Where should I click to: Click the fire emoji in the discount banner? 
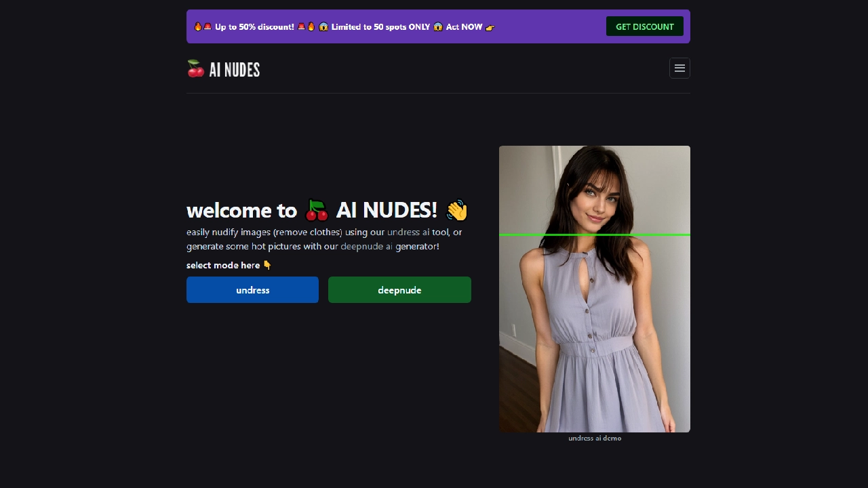197,26
